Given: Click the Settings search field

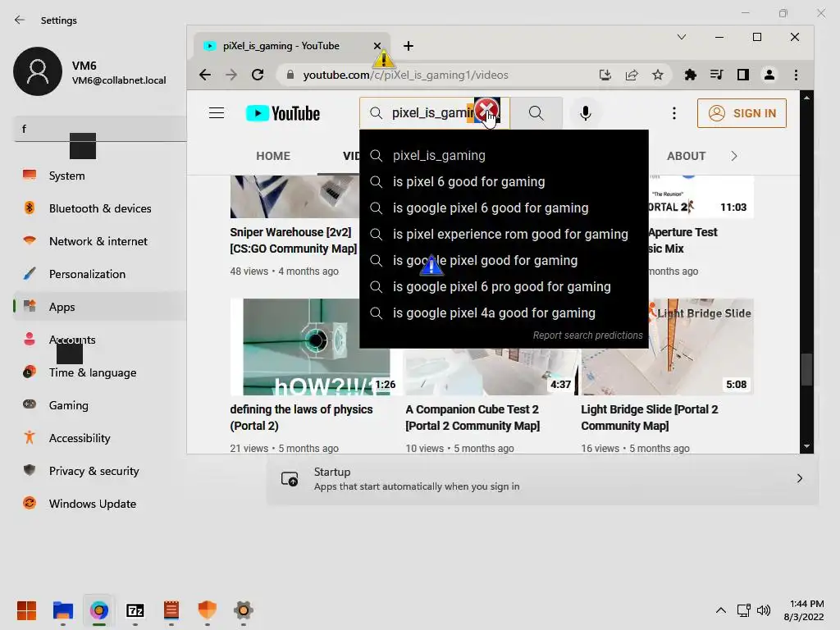Looking at the screenshot, I should pyautogui.click(x=99, y=129).
